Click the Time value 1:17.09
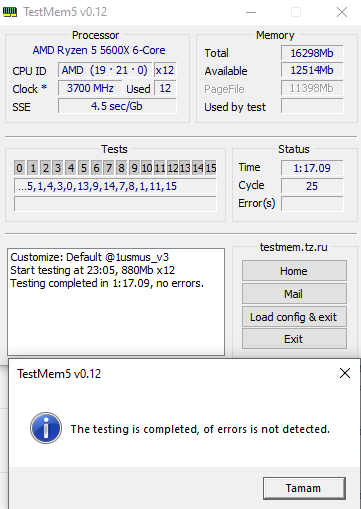 312,168
